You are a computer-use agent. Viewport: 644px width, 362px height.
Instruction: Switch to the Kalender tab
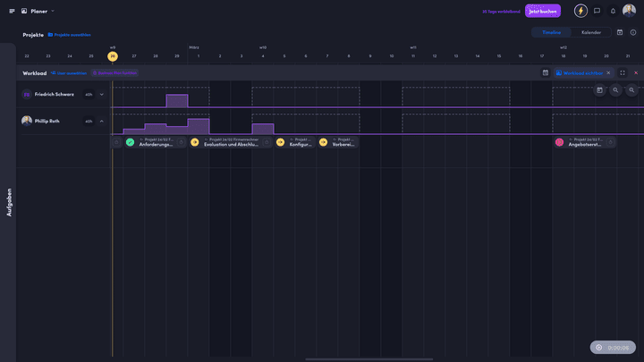point(591,32)
